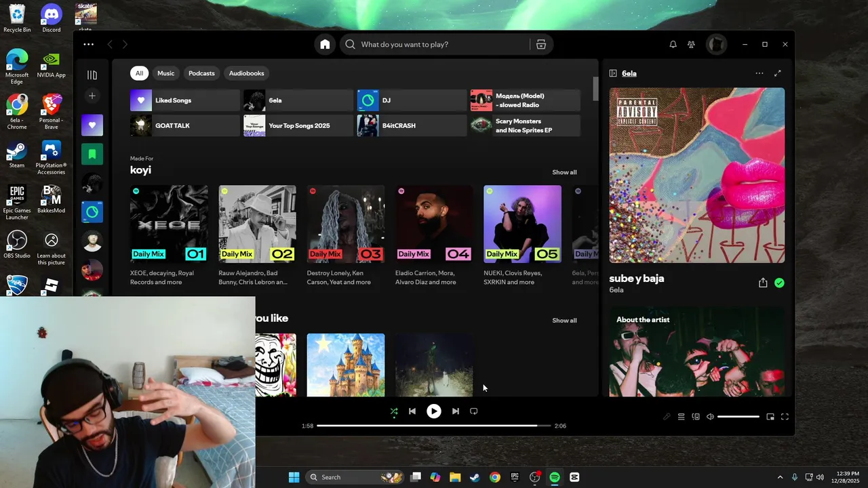The height and width of the screenshot is (488, 868).
Task: Mute Spotify via speaker icon
Action: tap(710, 417)
